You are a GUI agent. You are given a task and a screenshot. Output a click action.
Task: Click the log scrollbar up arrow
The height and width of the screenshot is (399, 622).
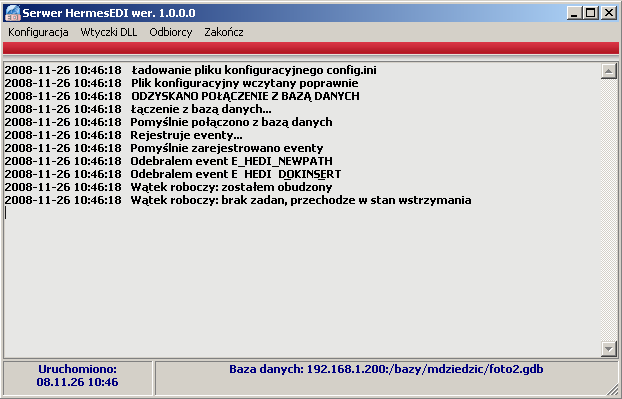point(608,71)
